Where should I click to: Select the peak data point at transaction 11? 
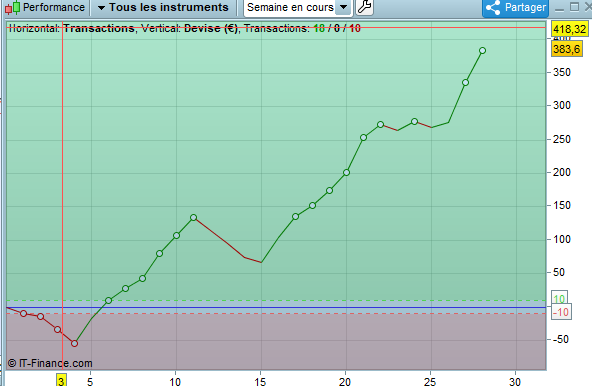click(x=194, y=218)
